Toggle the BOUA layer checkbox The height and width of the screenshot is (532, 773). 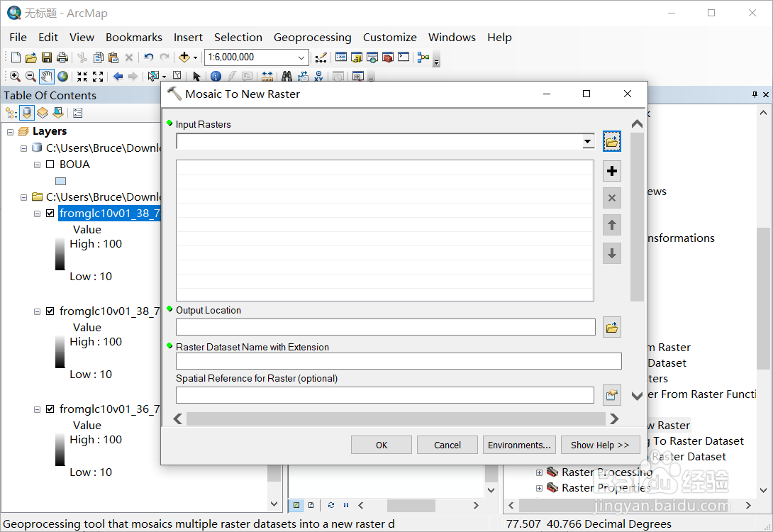tap(50, 164)
